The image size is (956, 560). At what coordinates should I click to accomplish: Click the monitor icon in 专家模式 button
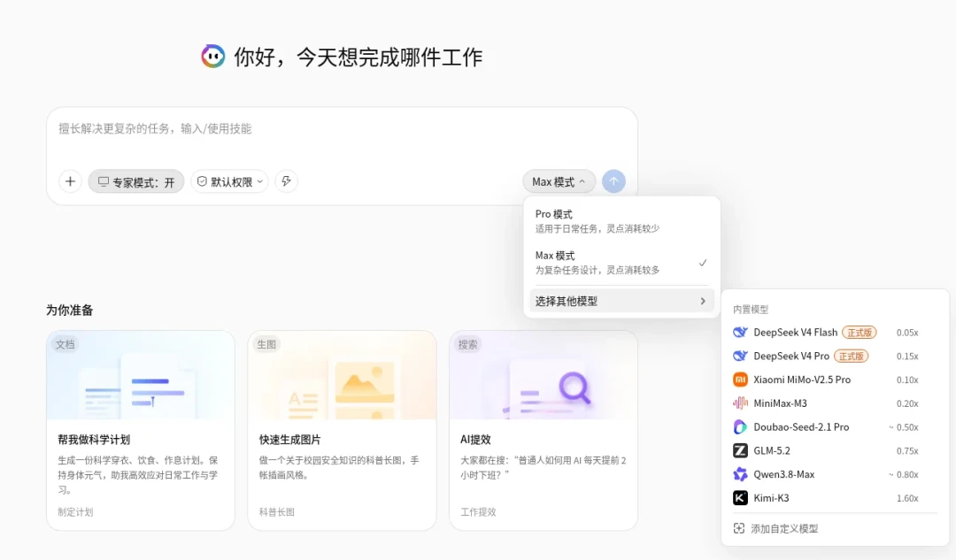coord(103,181)
